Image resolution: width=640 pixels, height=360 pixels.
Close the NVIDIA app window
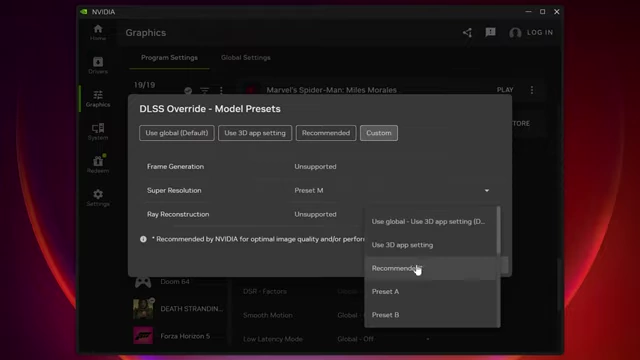click(557, 11)
